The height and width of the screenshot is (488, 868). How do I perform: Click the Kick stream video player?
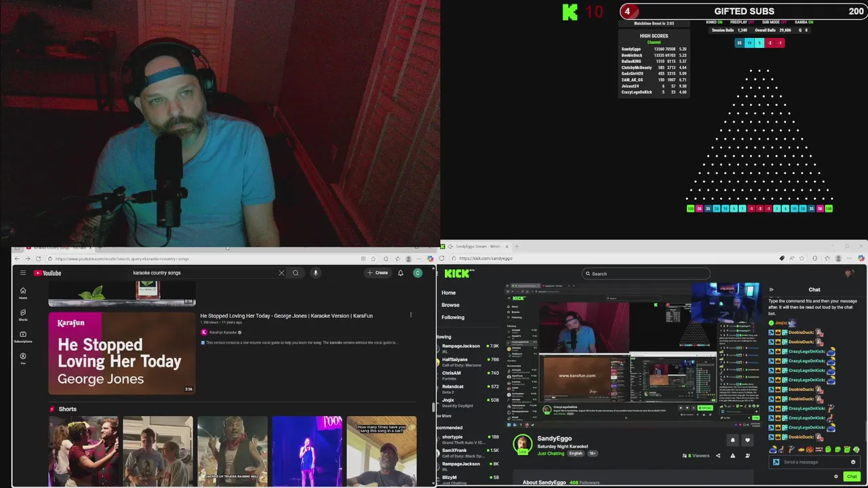[x=632, y=354]
